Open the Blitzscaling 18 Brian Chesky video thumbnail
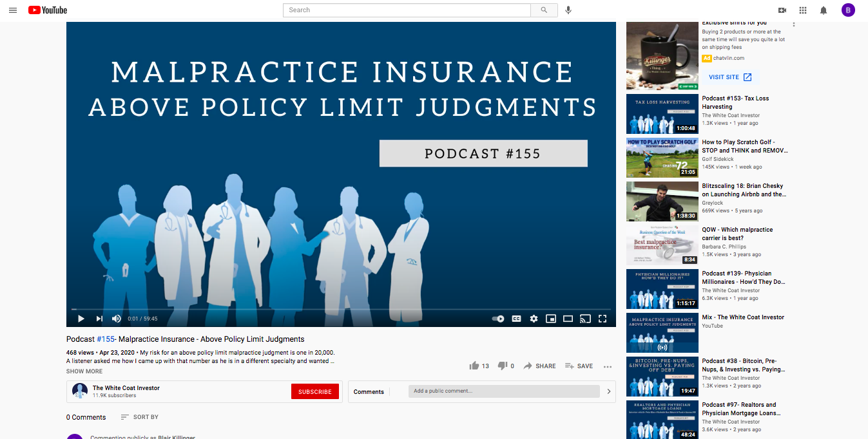Screen dimensions: 868x439 tap(662, 201)
